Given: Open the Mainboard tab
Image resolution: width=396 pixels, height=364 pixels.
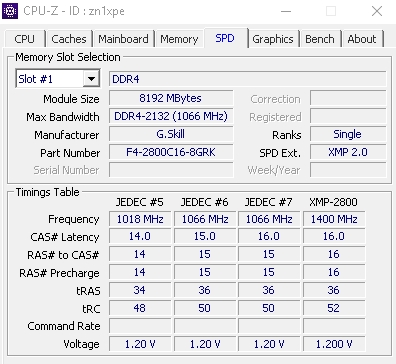Looking at the screenshot, I should (123, 39).
